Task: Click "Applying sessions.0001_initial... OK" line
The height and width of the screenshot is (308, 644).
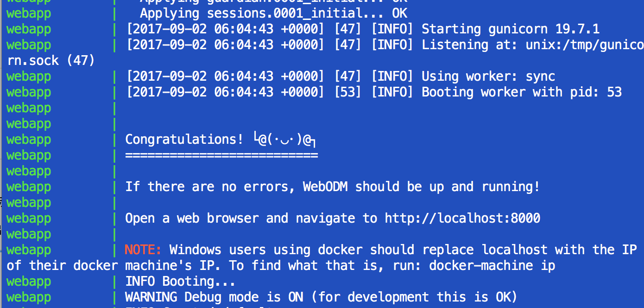Action: [273, 13]
